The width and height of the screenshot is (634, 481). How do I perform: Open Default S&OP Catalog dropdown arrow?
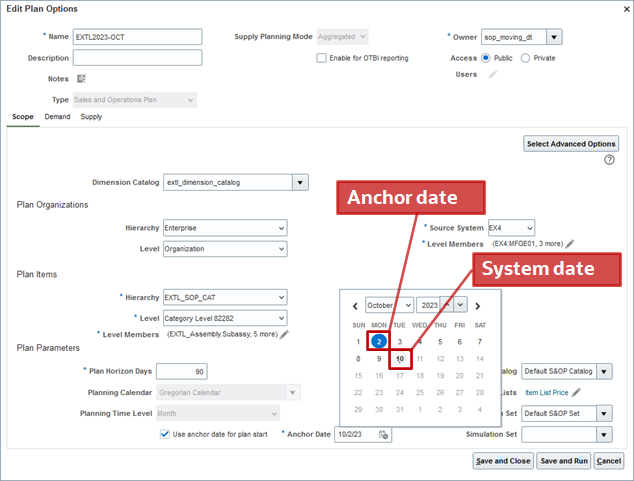click(x=604, y=371)
